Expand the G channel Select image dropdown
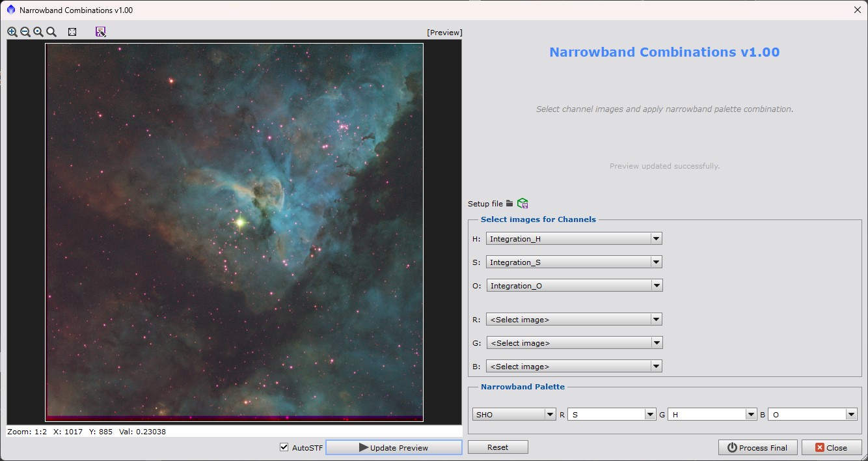Screen dimensions: 868x461 click(574, 343)
